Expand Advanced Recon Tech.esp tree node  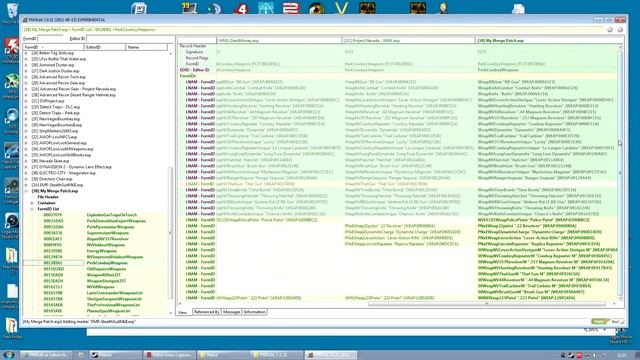click(26, 77)
